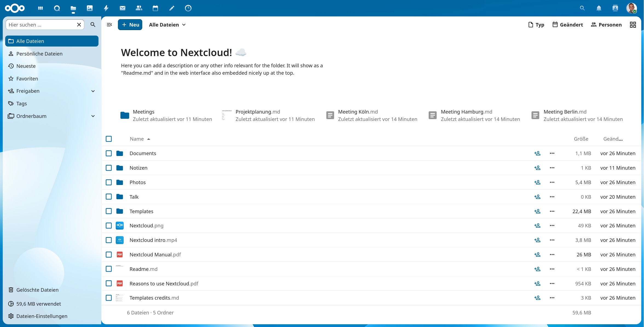This screenshot has width=644, height=327.
Task: Open recent Meetings folder suggestion
Action: pos(166,115)
